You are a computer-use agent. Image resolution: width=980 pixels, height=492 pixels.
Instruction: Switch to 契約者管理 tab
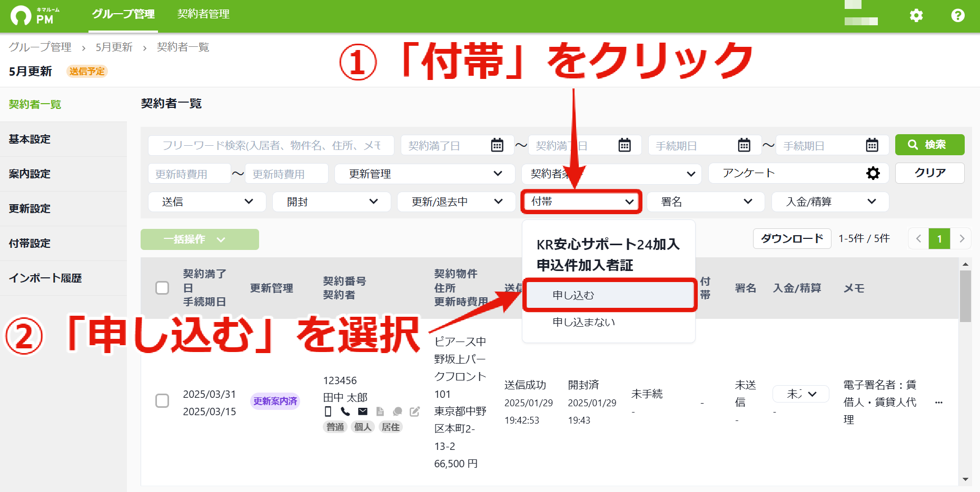pos(203,14)
